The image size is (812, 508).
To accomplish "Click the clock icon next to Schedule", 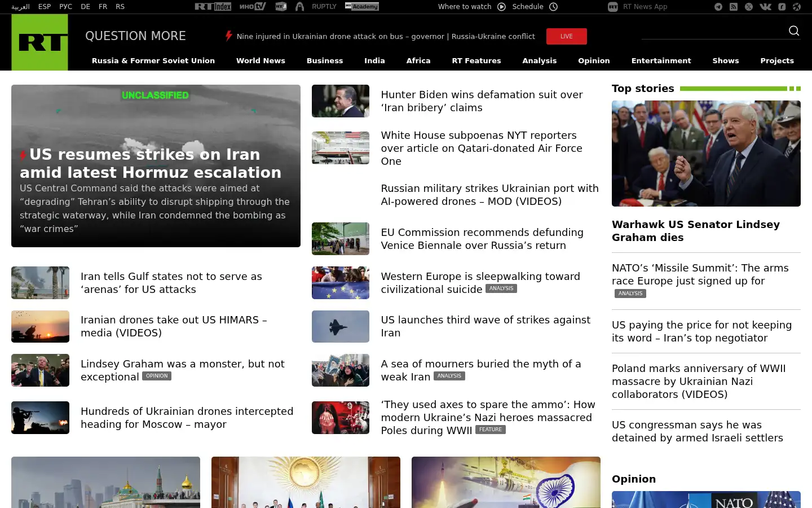I will click(554, 7).
